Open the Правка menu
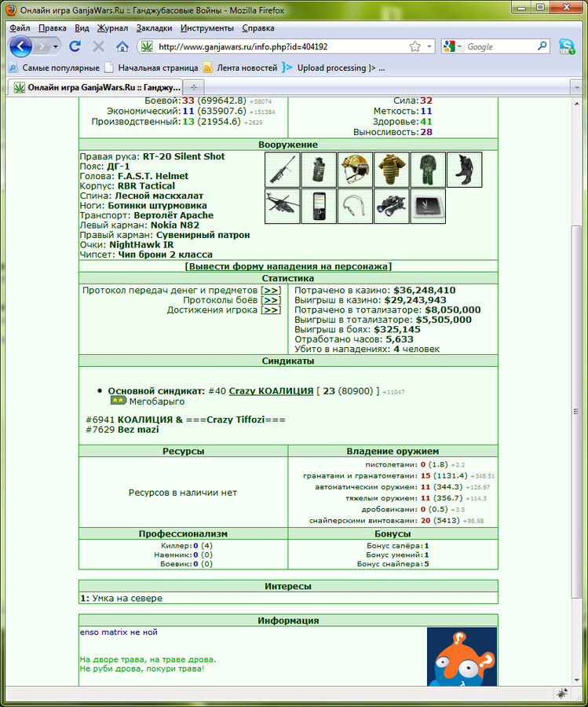588x707 pixels. tap(53, 28)
